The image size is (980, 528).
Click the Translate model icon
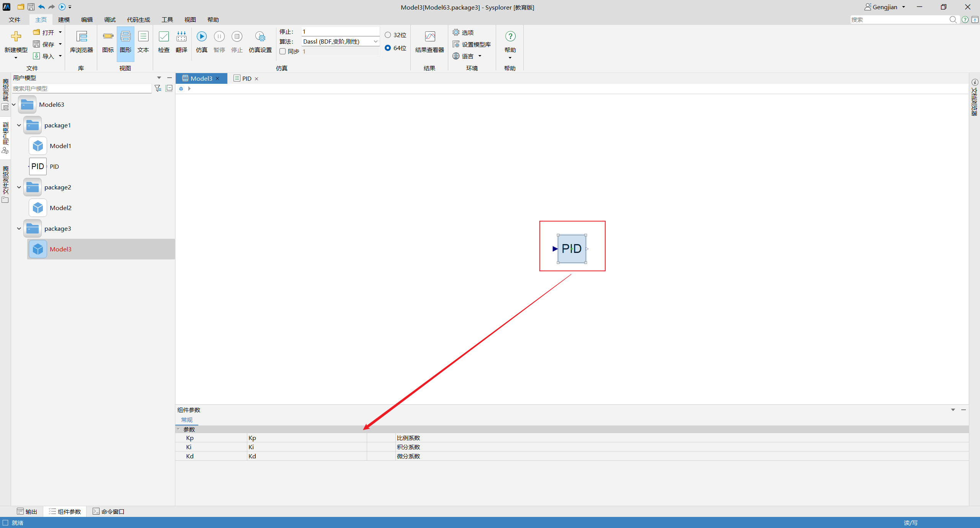pyautogui.click(x=181, y=37)
